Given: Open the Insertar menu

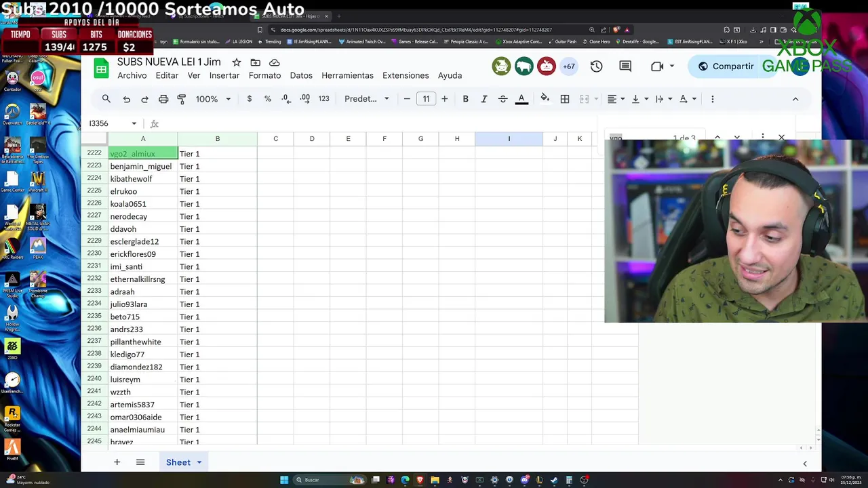Looking at the screenshot, I should pos(224,75).
